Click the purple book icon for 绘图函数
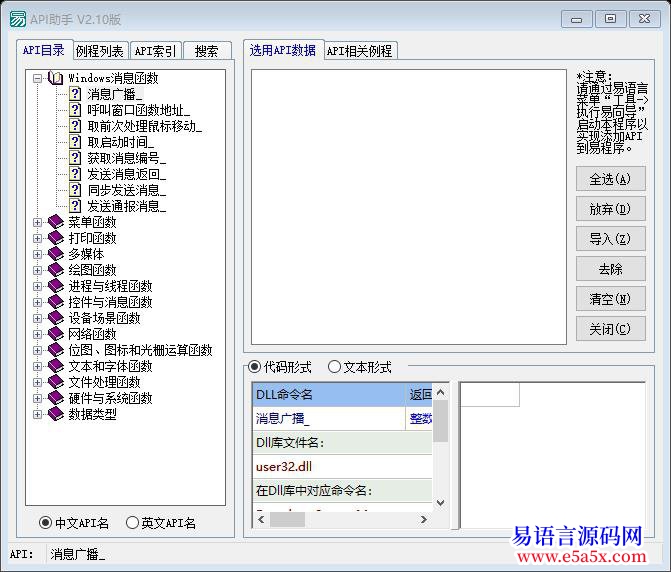 point(56,270)
